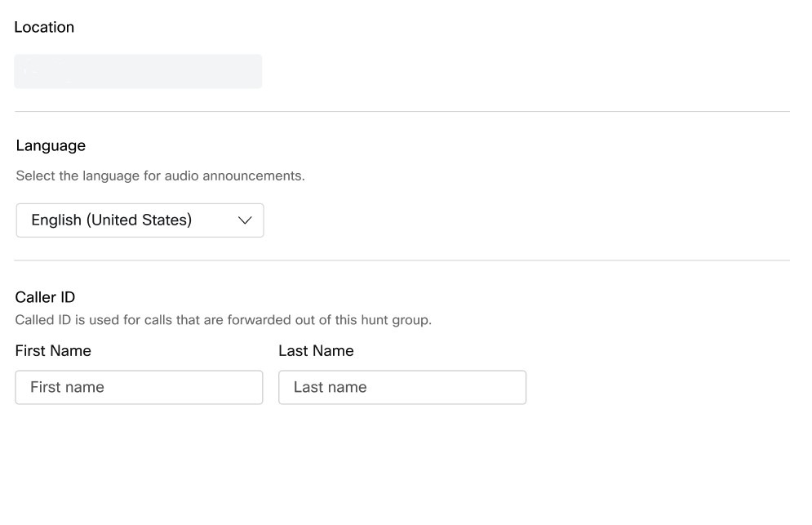Open the English (United States) language dropdown
Screen dimensions: 812x525
pyautogui.click(x=140, y=220)
